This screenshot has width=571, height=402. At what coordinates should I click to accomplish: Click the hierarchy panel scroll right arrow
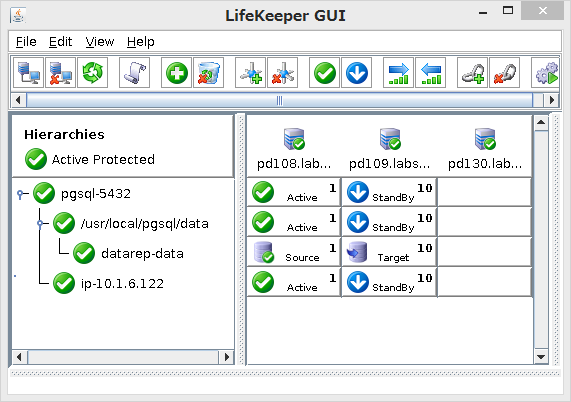227,357
